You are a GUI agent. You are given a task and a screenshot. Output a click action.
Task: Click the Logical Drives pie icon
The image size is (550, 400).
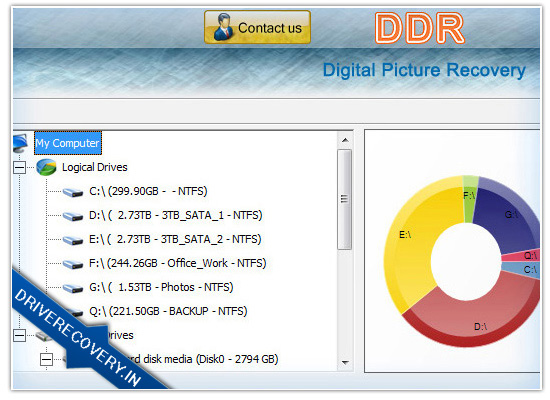46,167
